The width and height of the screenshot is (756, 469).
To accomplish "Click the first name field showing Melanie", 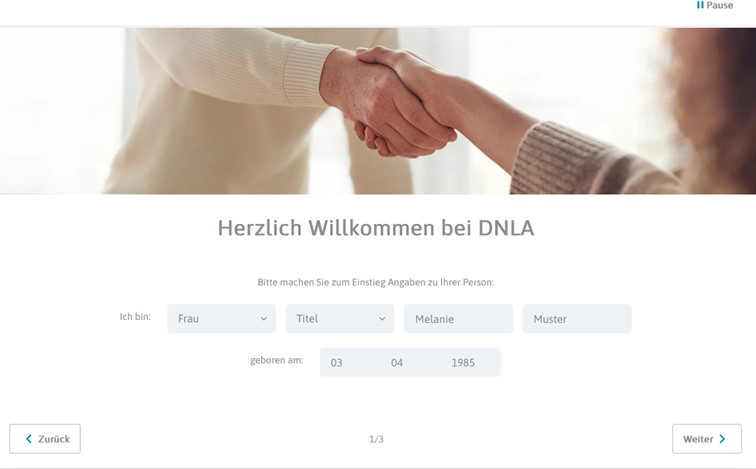I will (x=459, y=318).
